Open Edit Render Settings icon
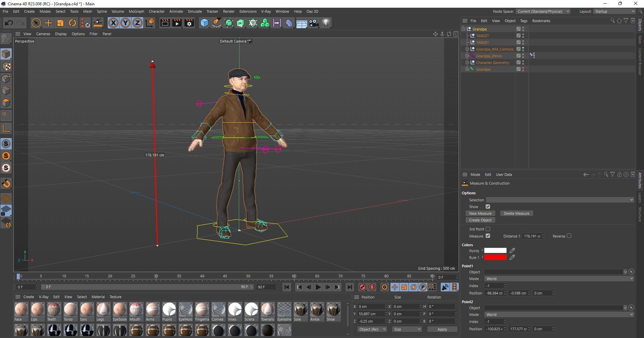This screenshot has height=338, width=644. pos(190,23)
